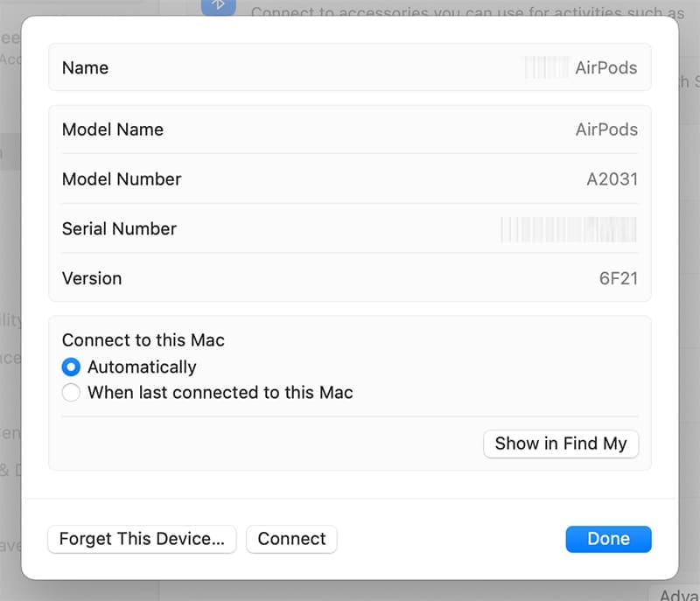Click the Model Name label

[x=113, y=129]
